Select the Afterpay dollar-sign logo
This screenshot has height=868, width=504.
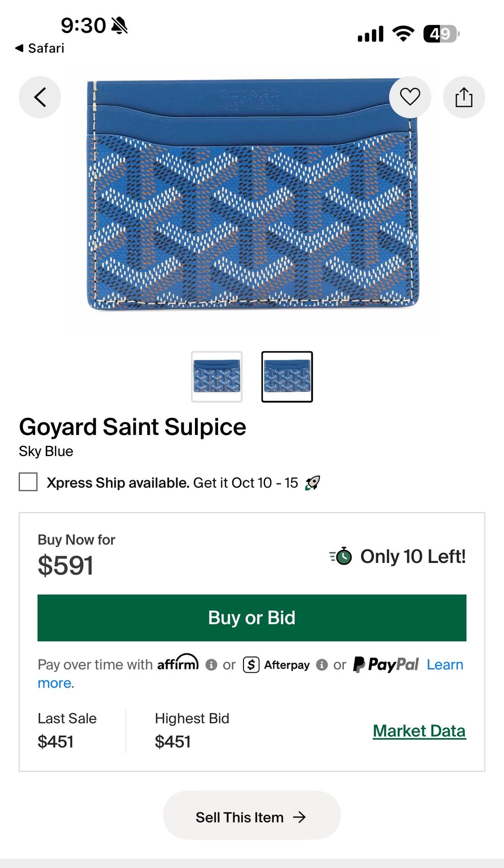[251, 665]
